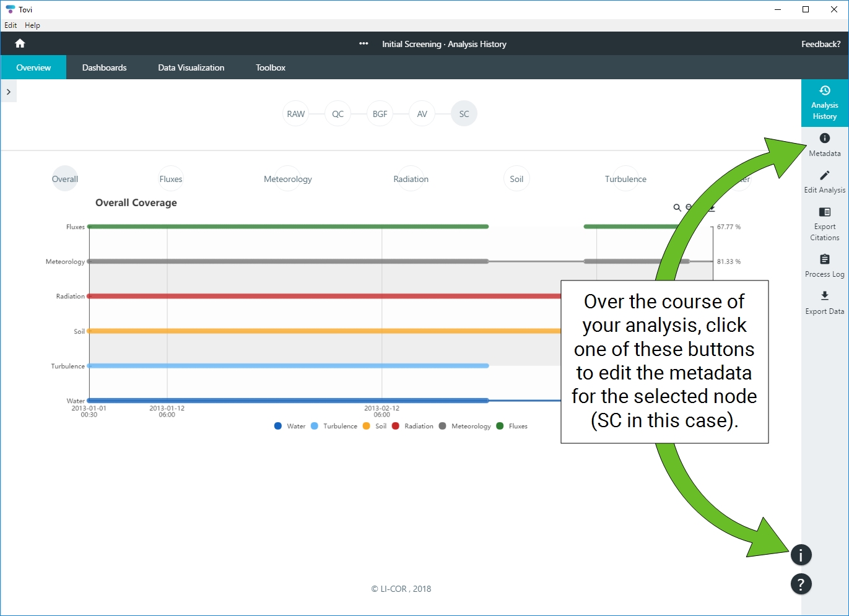Toggle the Water series in the chart legend
The height and width of the screenshot is (616, 849).
pyautogui.click(x=289, y=426)
